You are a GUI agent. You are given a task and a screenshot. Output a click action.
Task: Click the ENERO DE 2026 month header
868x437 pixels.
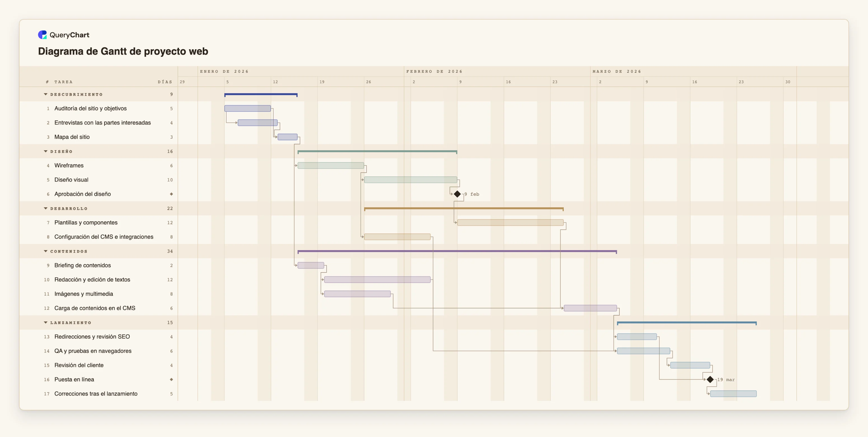(x=224, y=72)
